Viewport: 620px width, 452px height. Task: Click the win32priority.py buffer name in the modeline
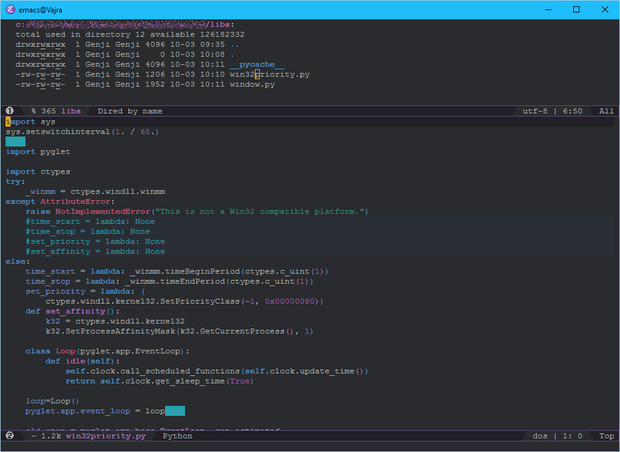click(106, 436)
